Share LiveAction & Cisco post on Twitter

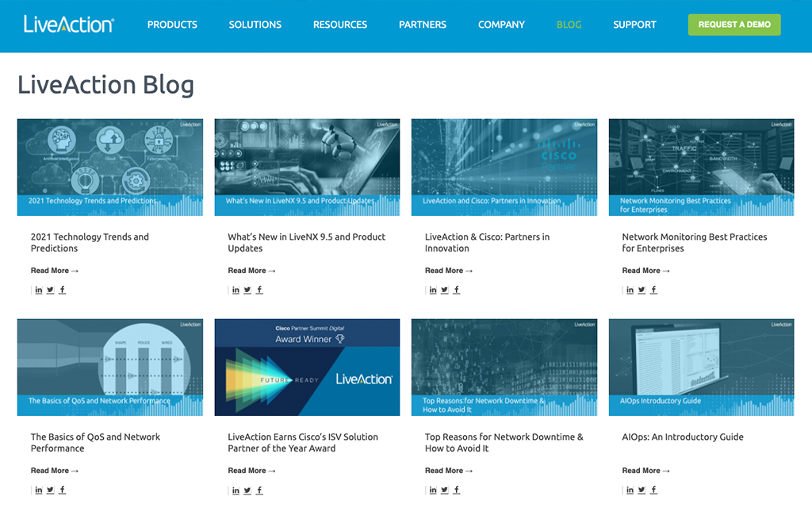[x=445, y=290]
